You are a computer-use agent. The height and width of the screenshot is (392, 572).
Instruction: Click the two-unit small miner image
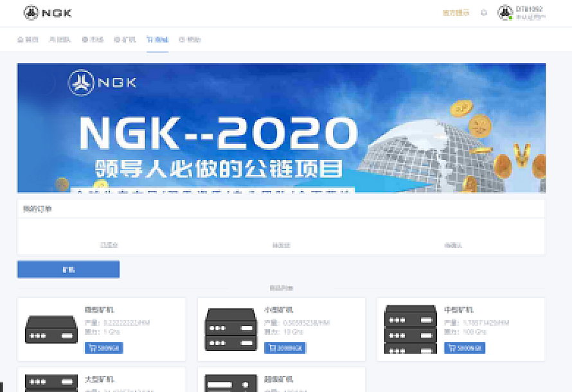[x=231, y=330]
